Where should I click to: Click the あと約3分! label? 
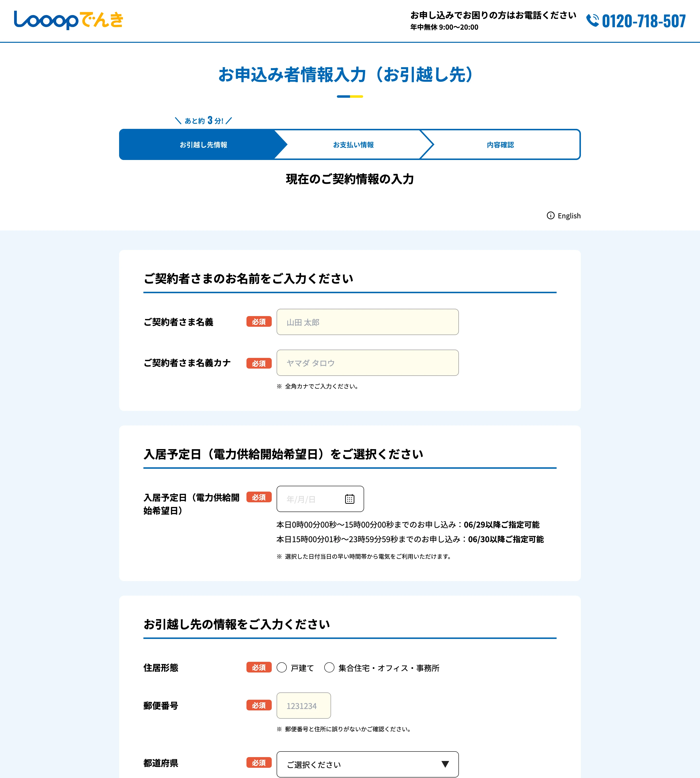click(203, 120)
